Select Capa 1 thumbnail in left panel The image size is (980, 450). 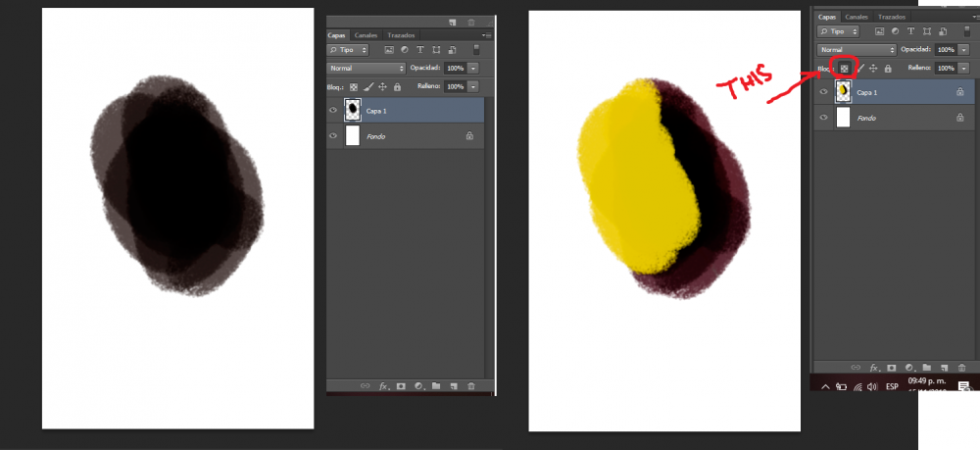(x=353, y=110)
